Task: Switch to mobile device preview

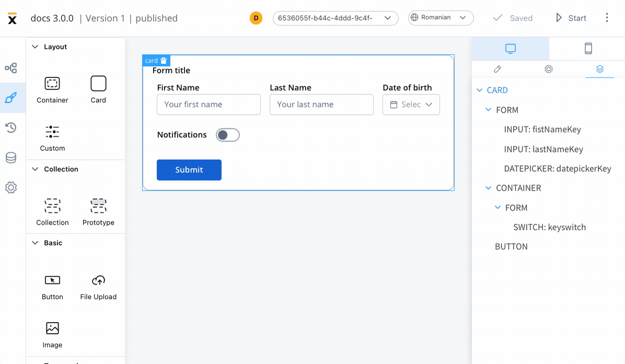Action: click(x=588, y=49)
